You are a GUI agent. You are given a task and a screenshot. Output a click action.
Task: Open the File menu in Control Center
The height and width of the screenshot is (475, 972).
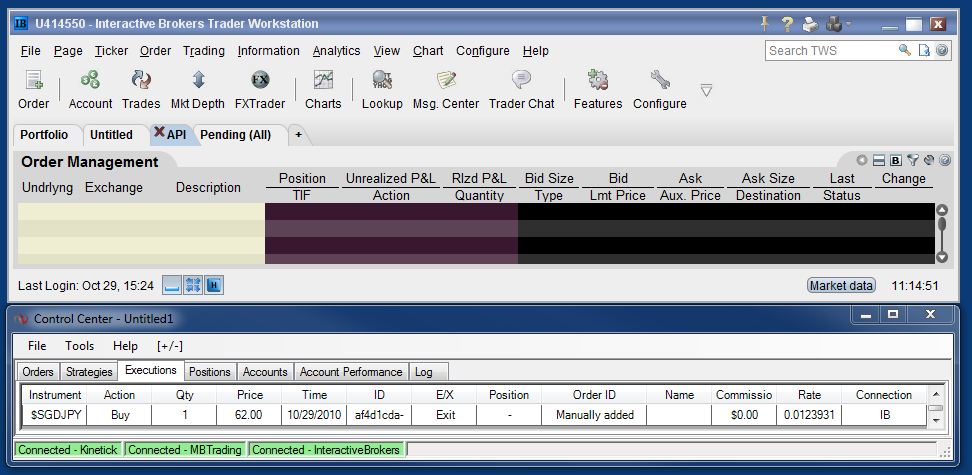pyautogui.click(x=37, y=346)
